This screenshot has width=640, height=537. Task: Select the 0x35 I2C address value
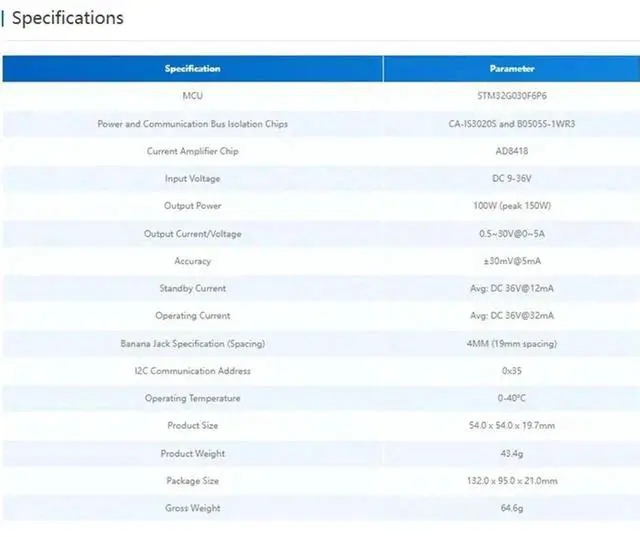coord(511,371)
